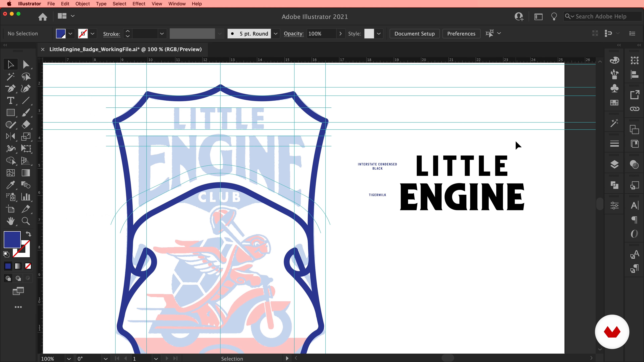Image resolution: width=644 pixels, height=362 pixels.
Task: Toggle the Discover lightbulb panel
Action: point(554,16)
